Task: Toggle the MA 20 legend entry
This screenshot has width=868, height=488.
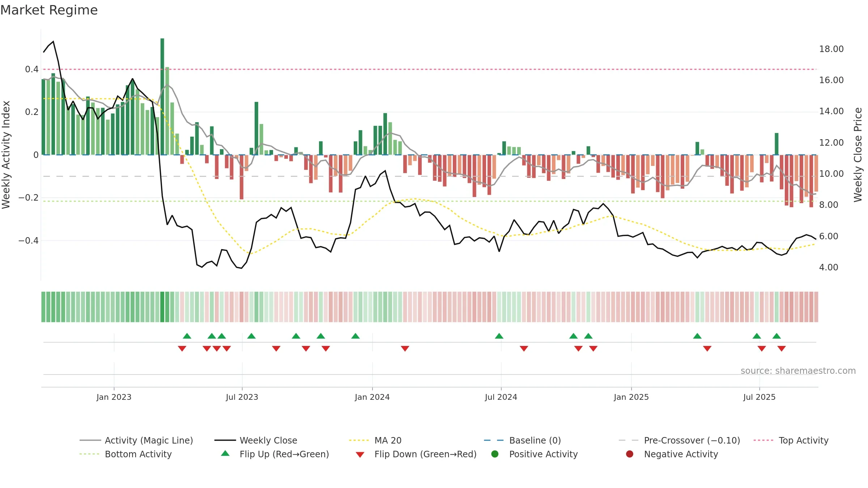Action: click(x=375, y=440)
